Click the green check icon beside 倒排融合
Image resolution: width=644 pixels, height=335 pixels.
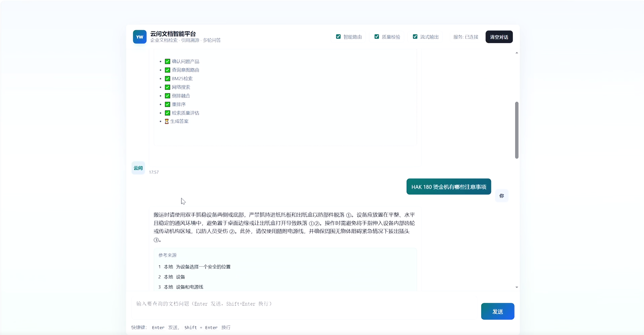coord(168,96)
